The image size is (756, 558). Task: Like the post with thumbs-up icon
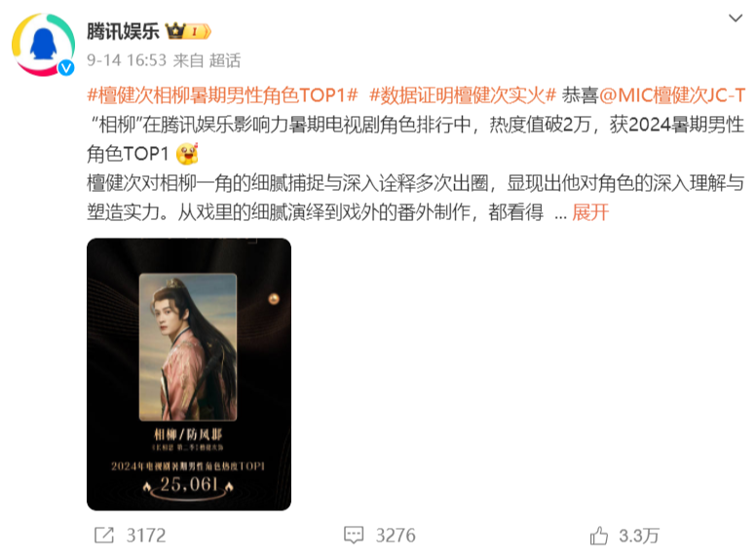[599, 536]
